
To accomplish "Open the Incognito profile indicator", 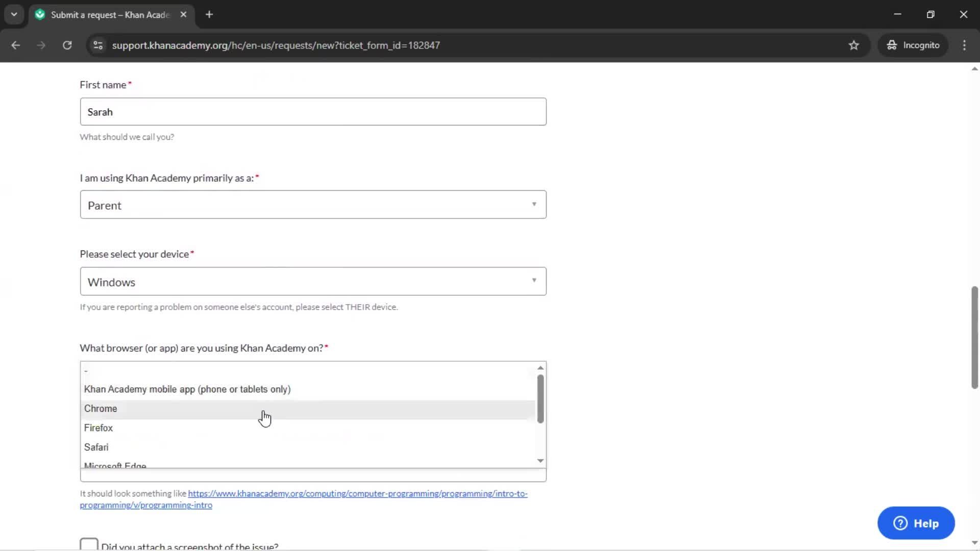I will [913, 45].
